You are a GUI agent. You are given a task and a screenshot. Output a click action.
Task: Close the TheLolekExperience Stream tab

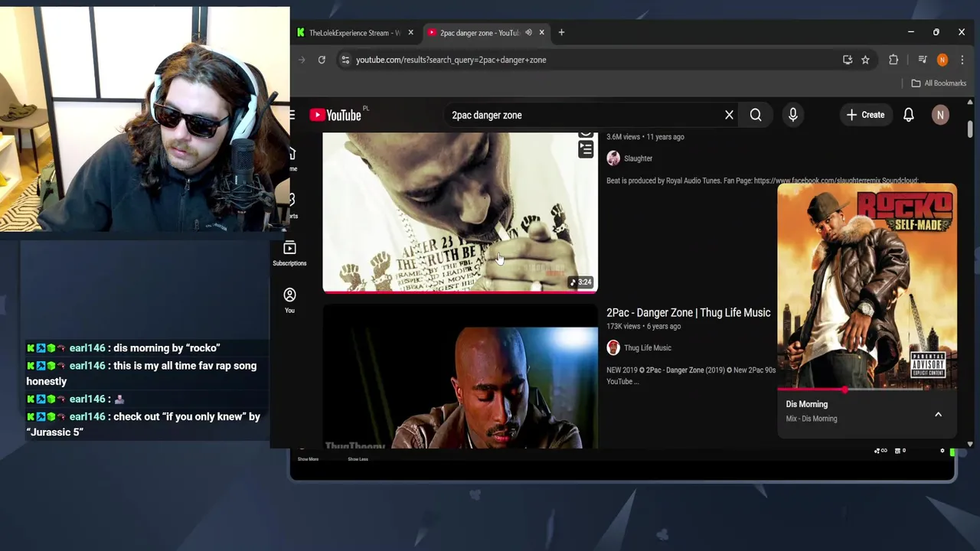coord(410,32)
